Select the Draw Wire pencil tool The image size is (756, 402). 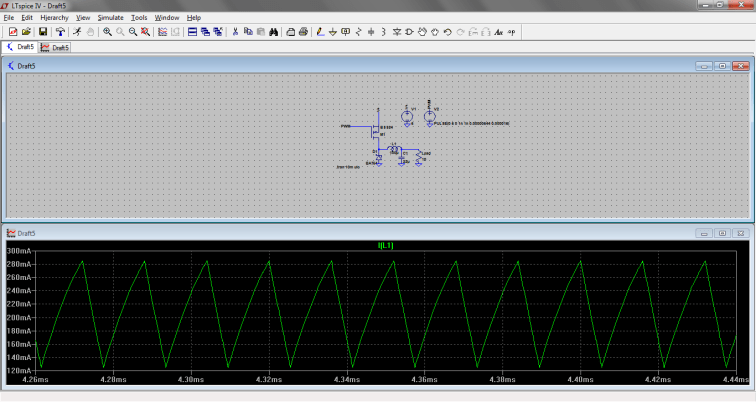click(x=319, y=32)
